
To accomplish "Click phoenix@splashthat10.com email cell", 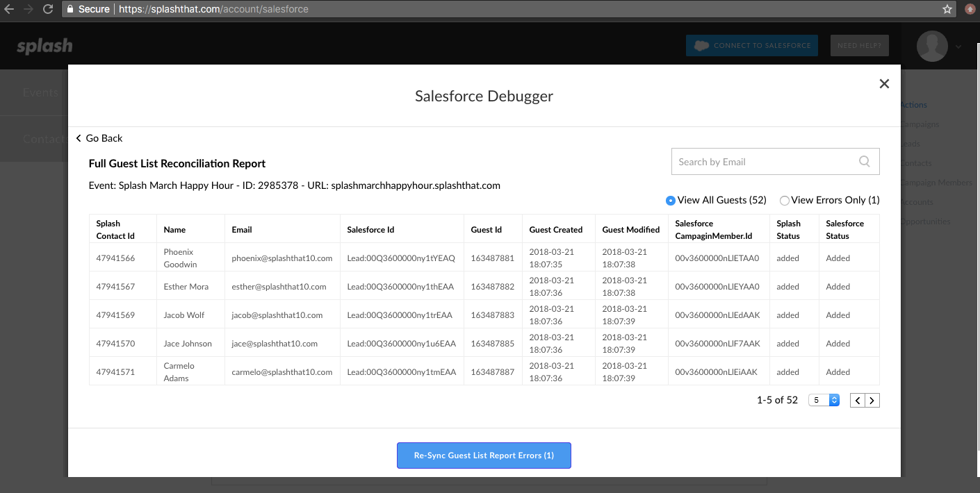I will pyautogui.click(x=282, y=258).
